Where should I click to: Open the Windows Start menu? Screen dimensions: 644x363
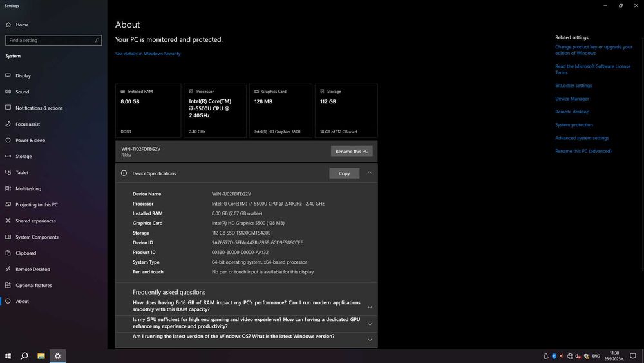pos(8,356)
